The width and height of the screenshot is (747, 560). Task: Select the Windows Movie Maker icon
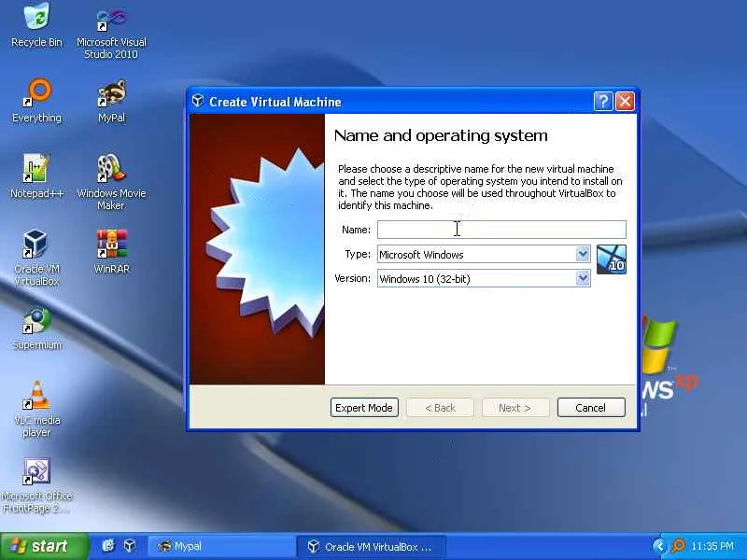(111, 182)
